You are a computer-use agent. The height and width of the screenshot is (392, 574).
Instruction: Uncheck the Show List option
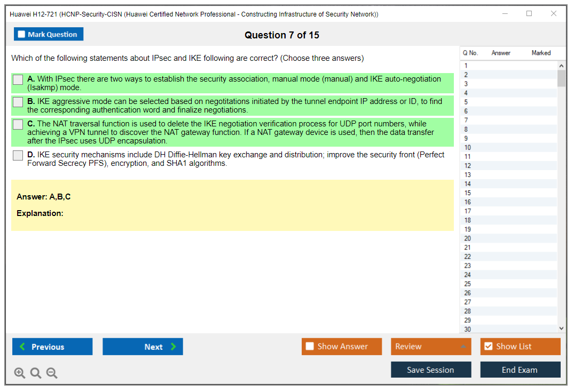point(488,347)
